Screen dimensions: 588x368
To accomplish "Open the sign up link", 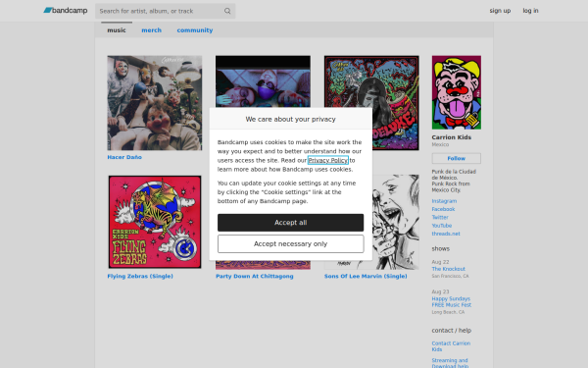I will pyautogui.click(x=500, y=11).
